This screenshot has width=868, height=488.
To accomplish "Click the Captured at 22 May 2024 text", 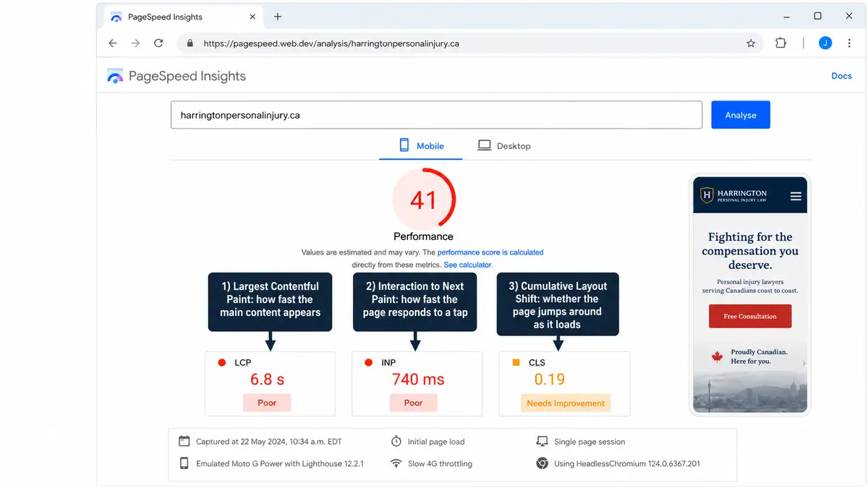I will tap(268, 441).
